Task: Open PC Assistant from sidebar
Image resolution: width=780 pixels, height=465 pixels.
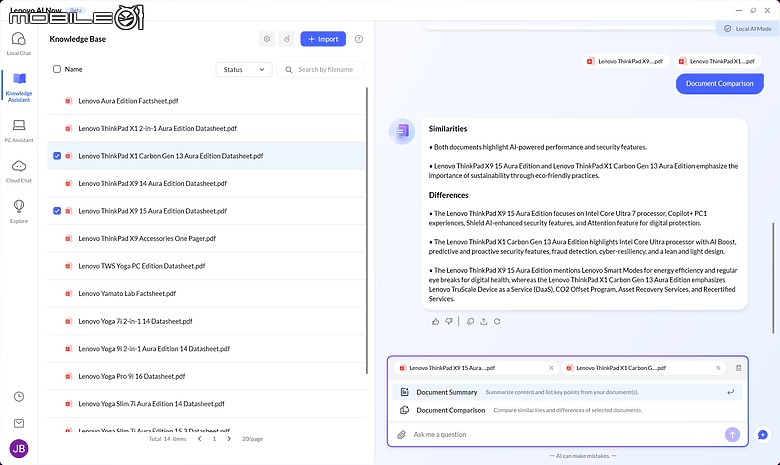Action: (x=19, y=130)
